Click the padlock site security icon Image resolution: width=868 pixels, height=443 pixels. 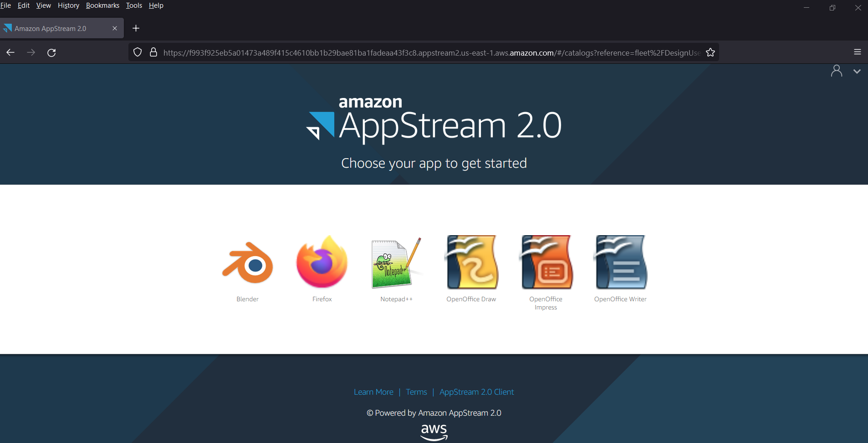pyautogui.click(x=154, y=52)
